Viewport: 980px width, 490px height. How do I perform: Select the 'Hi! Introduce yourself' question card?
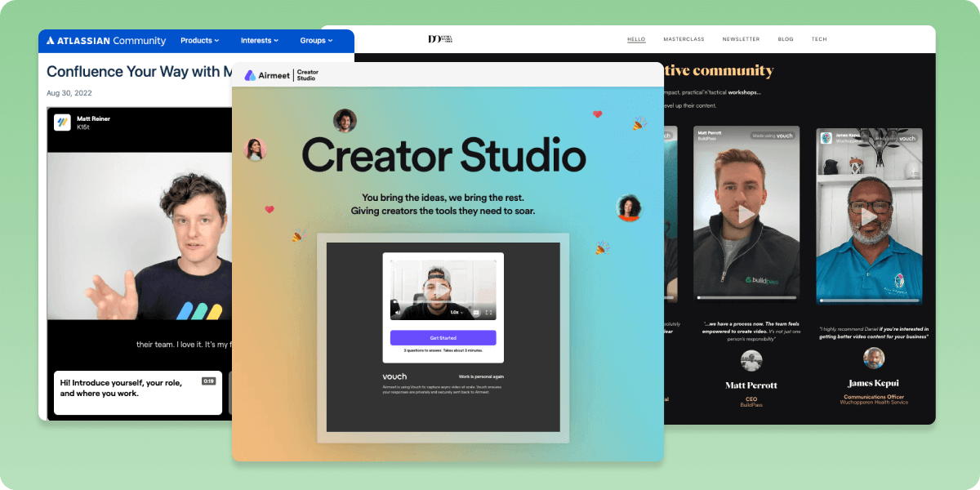[x=138, y=393]
